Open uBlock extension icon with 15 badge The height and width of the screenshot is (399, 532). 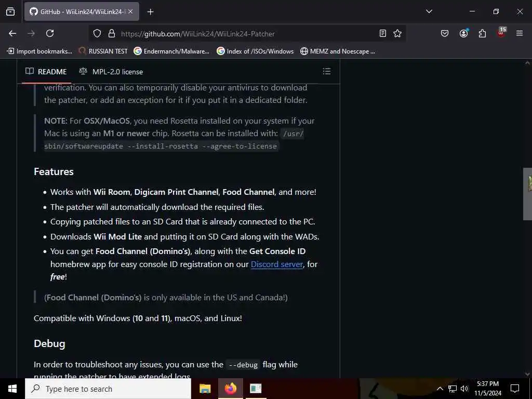(x=501, y=33)
